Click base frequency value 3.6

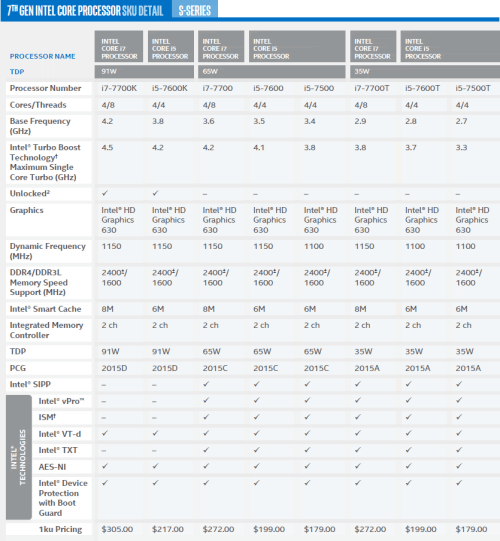(208, 121)
